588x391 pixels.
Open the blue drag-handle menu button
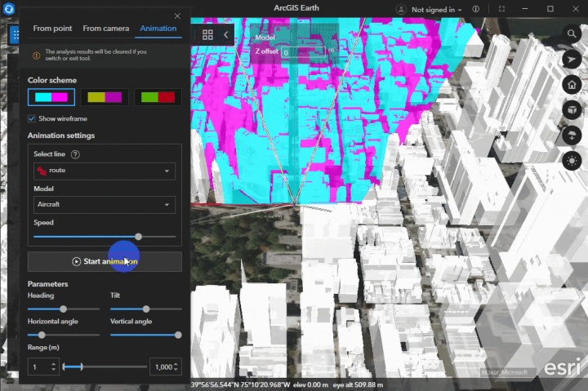[15, 35]
